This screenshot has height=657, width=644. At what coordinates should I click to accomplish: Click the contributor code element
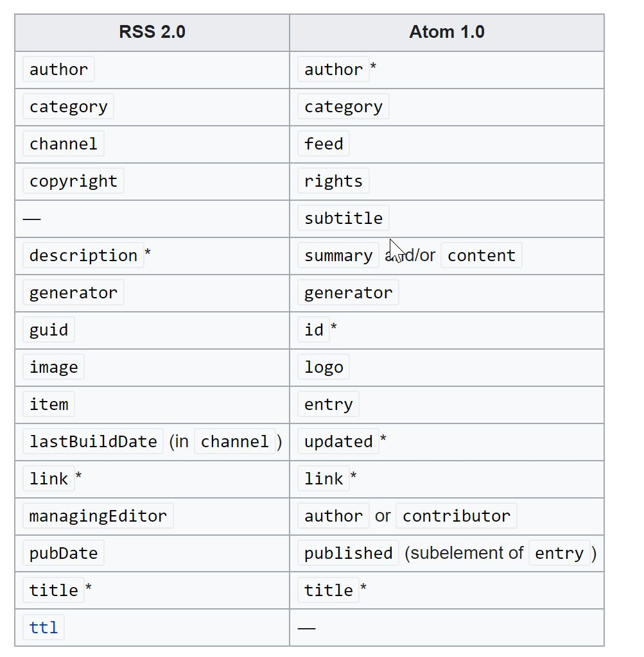(x=456, y=516)
